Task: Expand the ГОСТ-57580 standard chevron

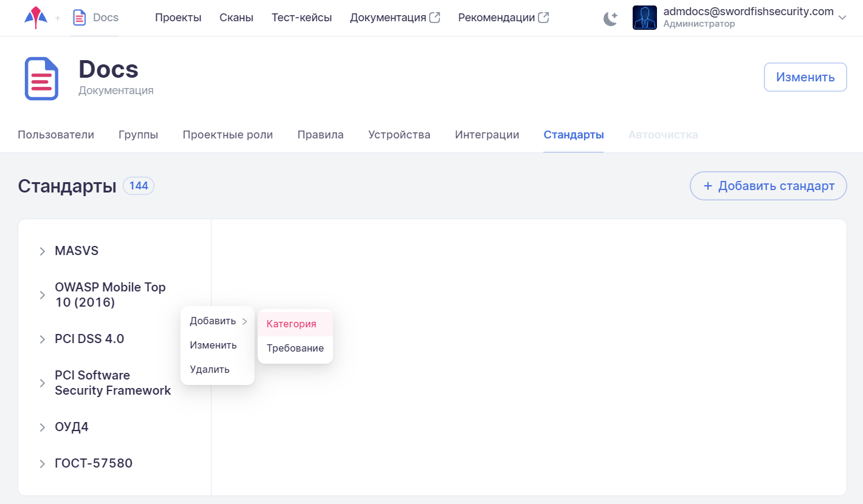Action: 43,464
